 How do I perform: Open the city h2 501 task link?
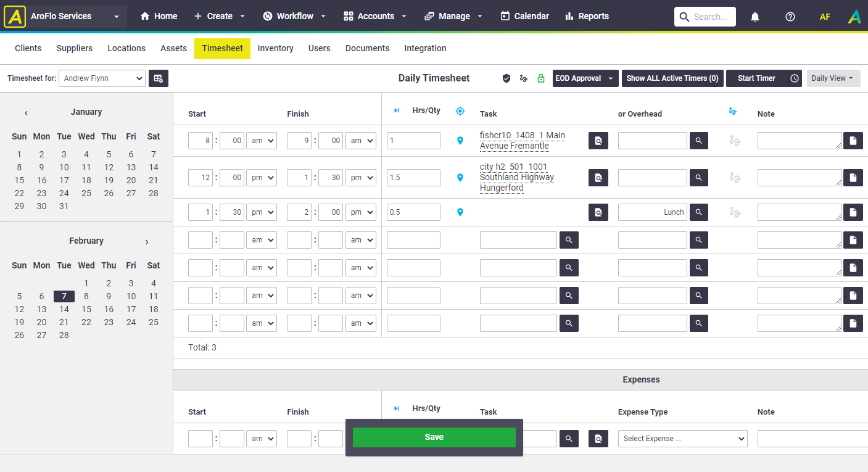click(517, 177)
